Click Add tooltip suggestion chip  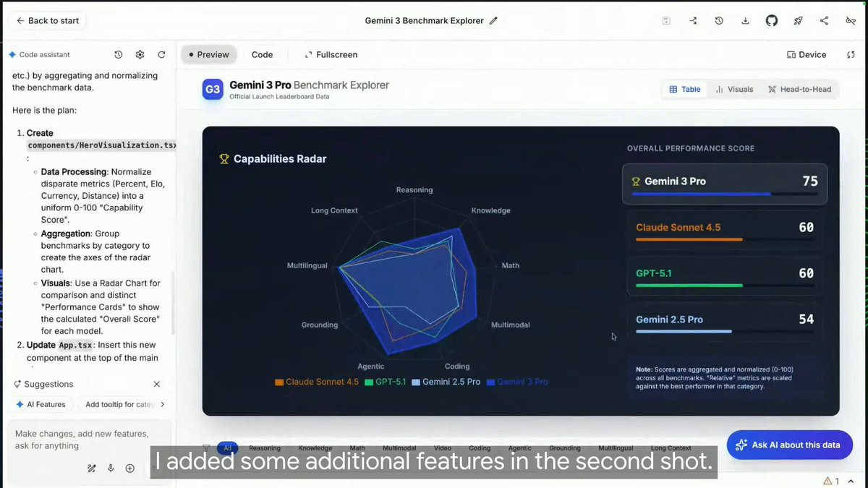(119, 404)
